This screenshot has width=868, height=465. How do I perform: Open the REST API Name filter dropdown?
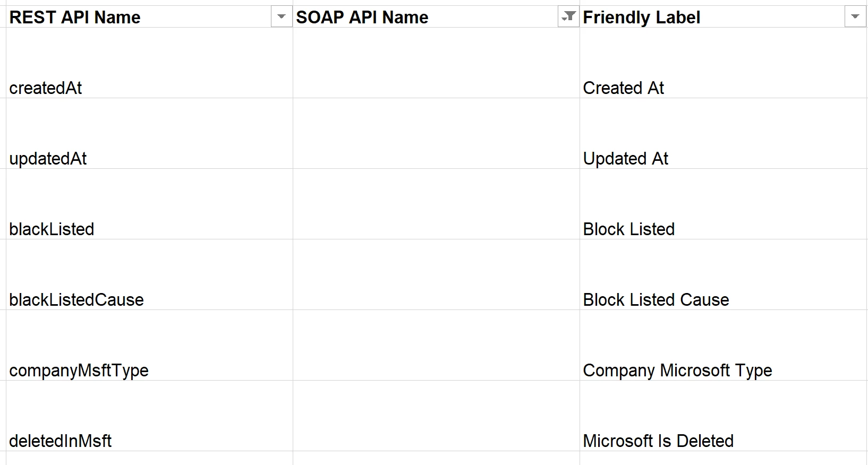click(282, 17)
